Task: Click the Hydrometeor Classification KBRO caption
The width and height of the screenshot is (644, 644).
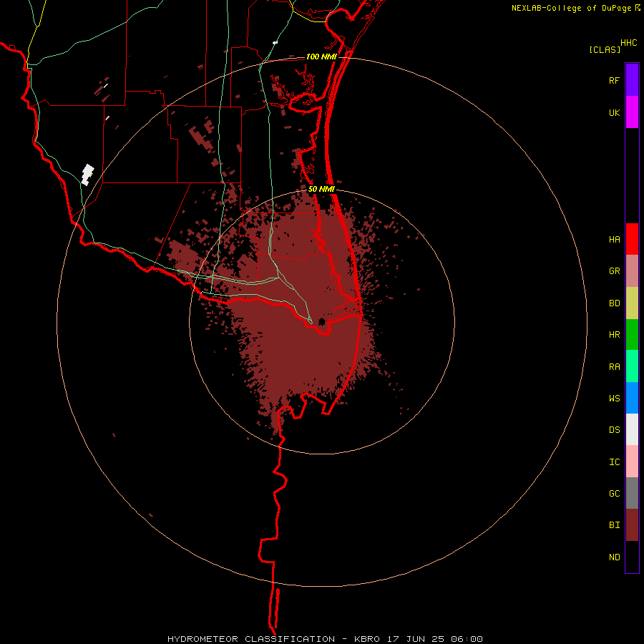Action: point(325,639)
